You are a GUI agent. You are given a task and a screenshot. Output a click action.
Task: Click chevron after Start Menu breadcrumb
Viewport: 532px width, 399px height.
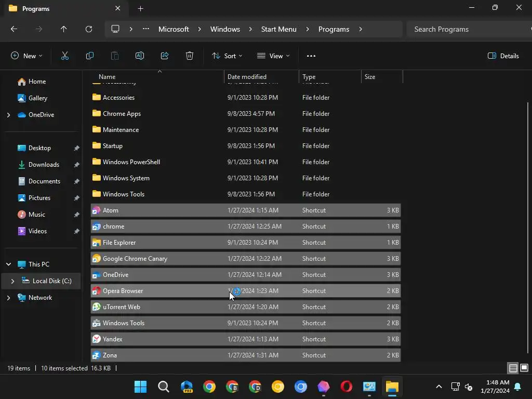[x=308, y=29]
